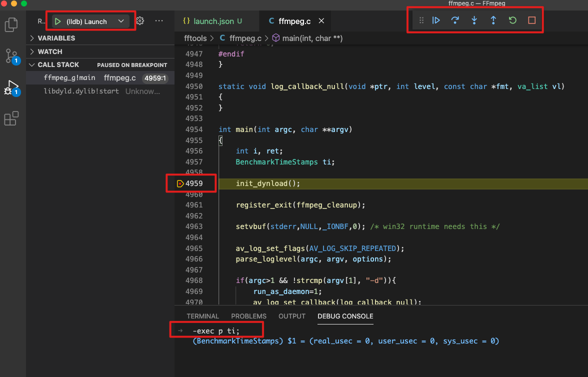
Task: Stop the debug session
Action: (x=532, y=20)
